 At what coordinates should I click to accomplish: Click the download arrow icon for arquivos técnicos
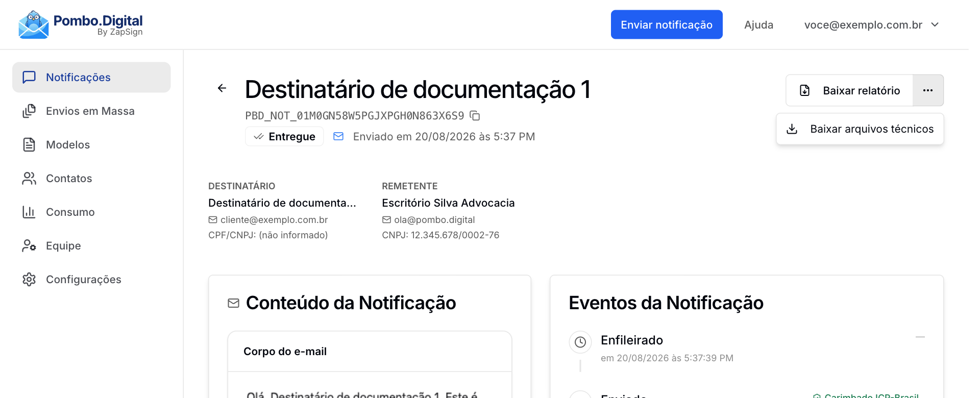click(792, 129)
